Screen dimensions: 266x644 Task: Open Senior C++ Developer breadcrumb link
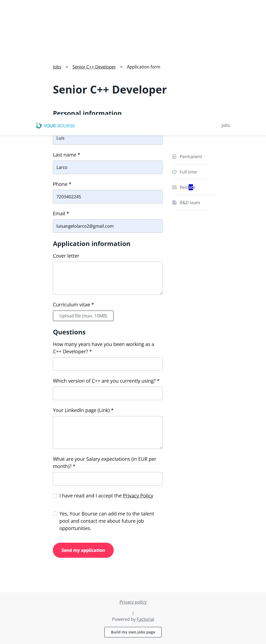[x=94, y=67]
